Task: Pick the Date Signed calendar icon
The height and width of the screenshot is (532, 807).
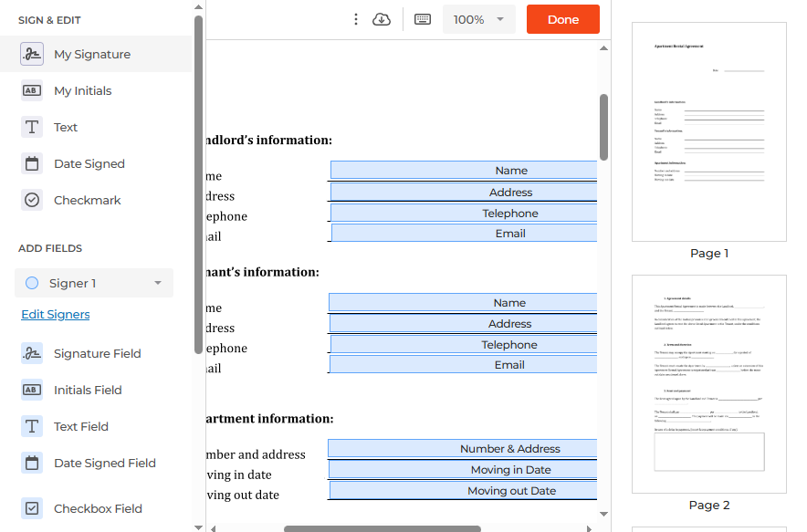Action: pos(32,164)
